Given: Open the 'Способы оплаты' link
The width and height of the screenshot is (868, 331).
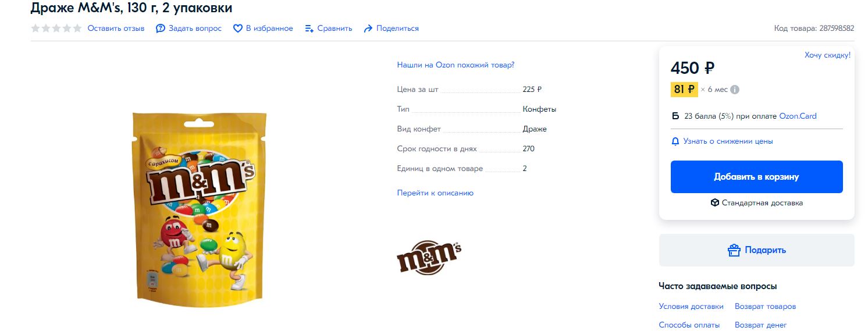Looking at the screenshot, I should [689, 325].
